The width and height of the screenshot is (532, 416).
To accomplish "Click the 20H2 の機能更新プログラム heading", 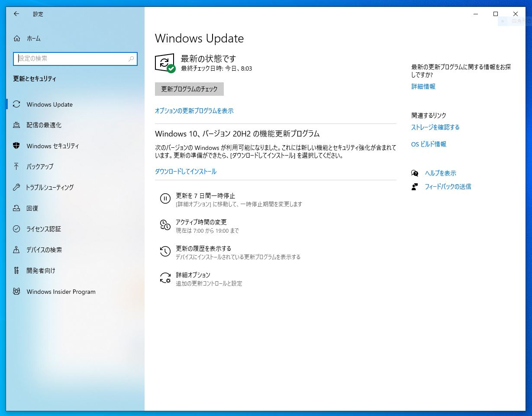I will point(237,133).
